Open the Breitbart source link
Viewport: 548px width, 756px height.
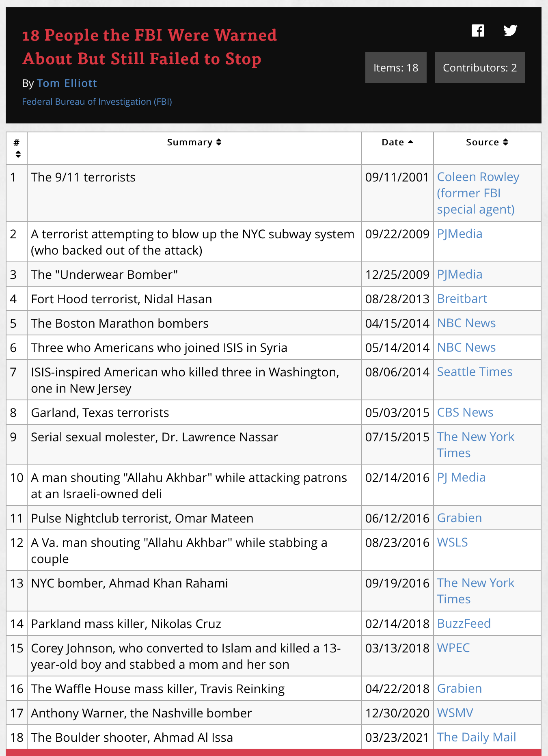tap(462, 299)
